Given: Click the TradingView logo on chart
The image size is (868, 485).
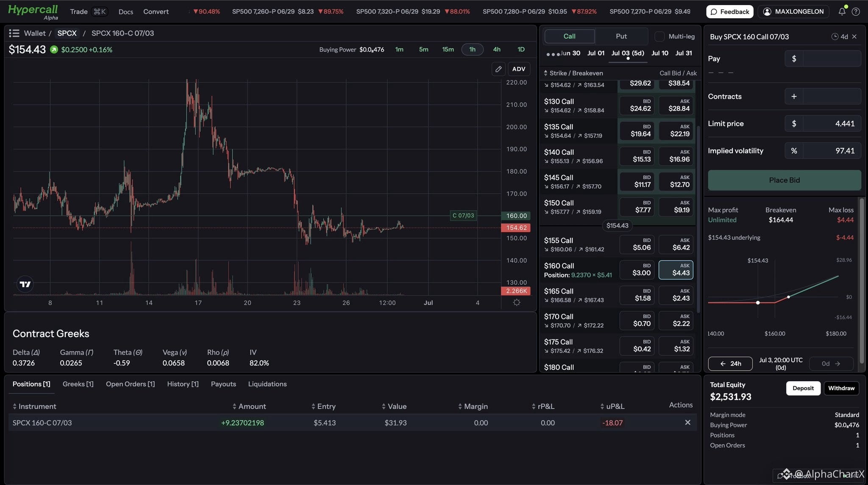Looking at the screenshot, I should [25, 284].
